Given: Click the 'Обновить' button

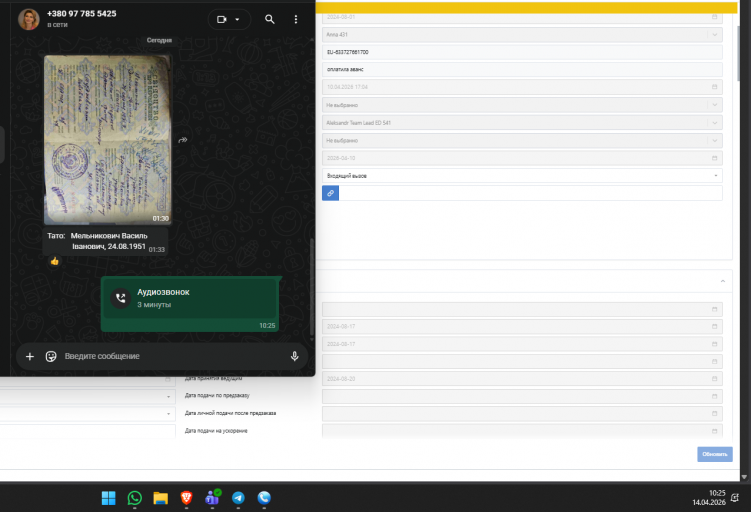Looking at the screenshot, I should [x=715, y=454].
